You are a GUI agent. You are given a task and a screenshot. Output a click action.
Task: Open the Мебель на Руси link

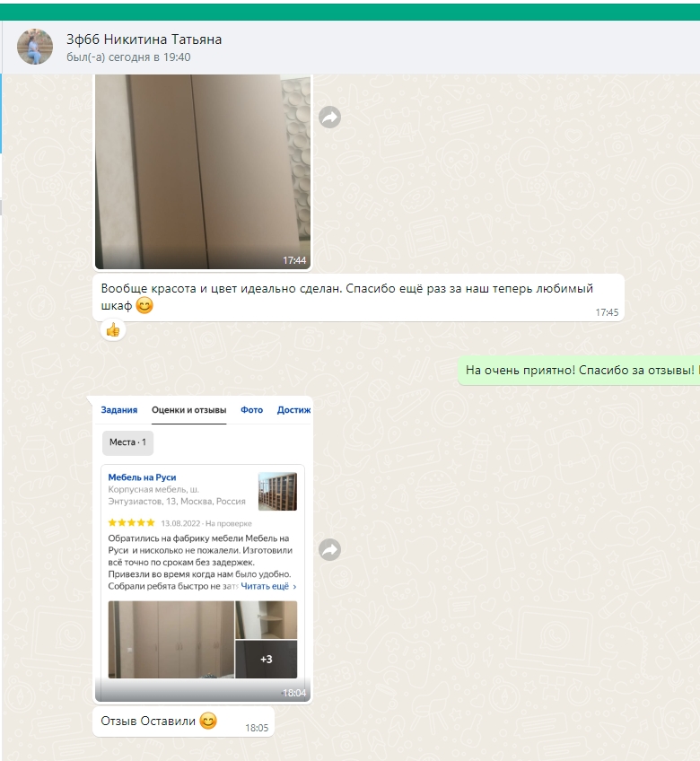tap(142, 477)
